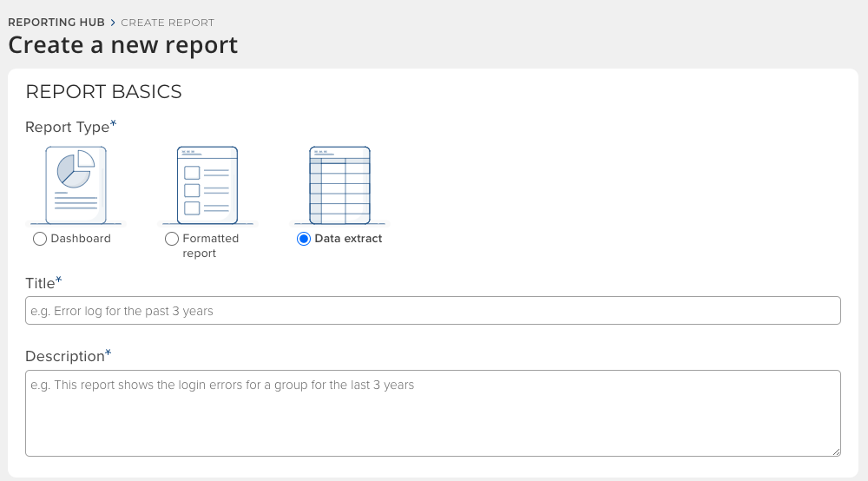Image resolution: width=868 pixels, height=481 pixels.
Task: Select the Formatted report radio button
Action: click(x=172, y=239)
